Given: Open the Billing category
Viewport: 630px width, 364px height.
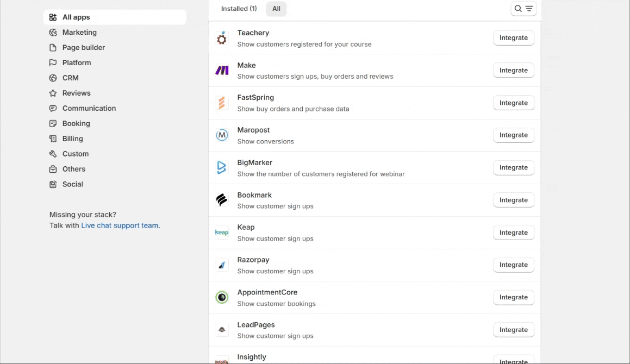Looking at the screenshot, I should coord(73,139).
